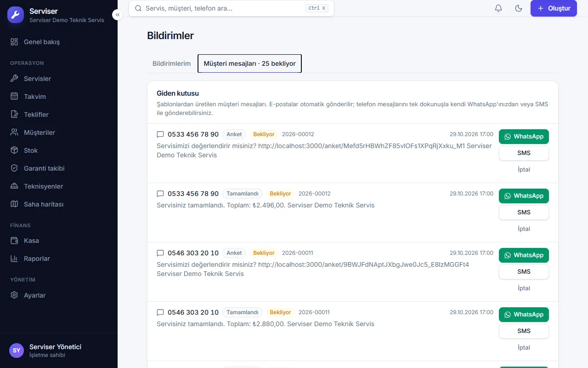The width and height of the screenshot is (588, 368).
Task: Open Saha haritası map page
Action: [x=59, y=204]
